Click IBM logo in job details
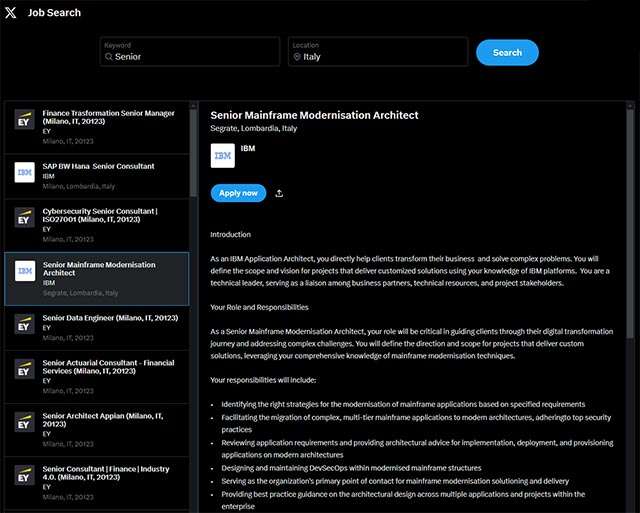The width and height of the screenshot is (640, 513). [x=223, y=155]
